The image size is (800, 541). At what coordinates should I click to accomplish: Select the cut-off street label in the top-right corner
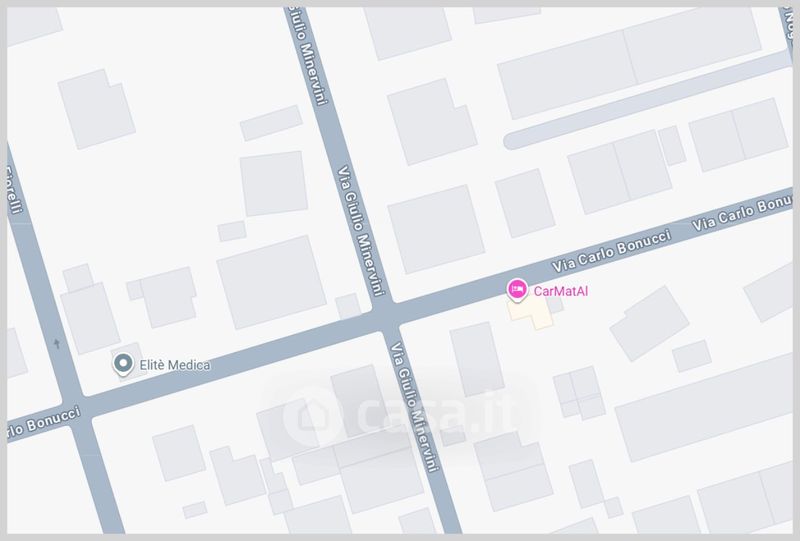(x=789, y=24)
